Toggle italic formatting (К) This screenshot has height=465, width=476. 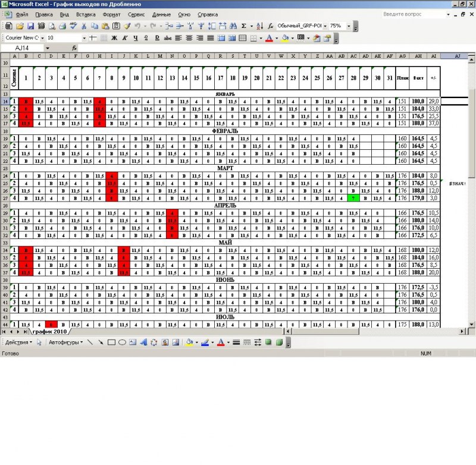coord(125,38)
